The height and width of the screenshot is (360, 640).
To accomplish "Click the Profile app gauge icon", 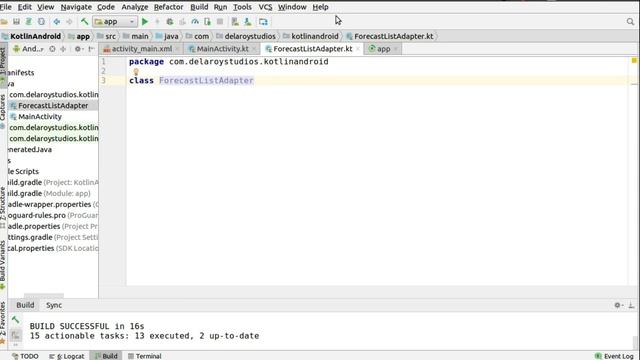I will tap(195, 22).
